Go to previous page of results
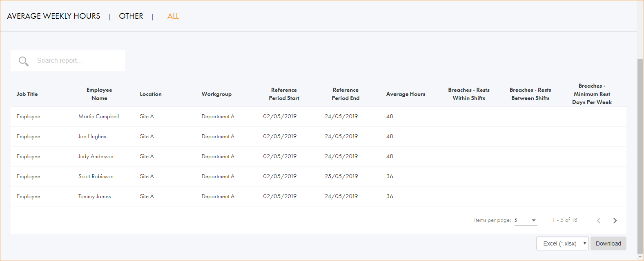644x261 pixels. click(598, 221)
